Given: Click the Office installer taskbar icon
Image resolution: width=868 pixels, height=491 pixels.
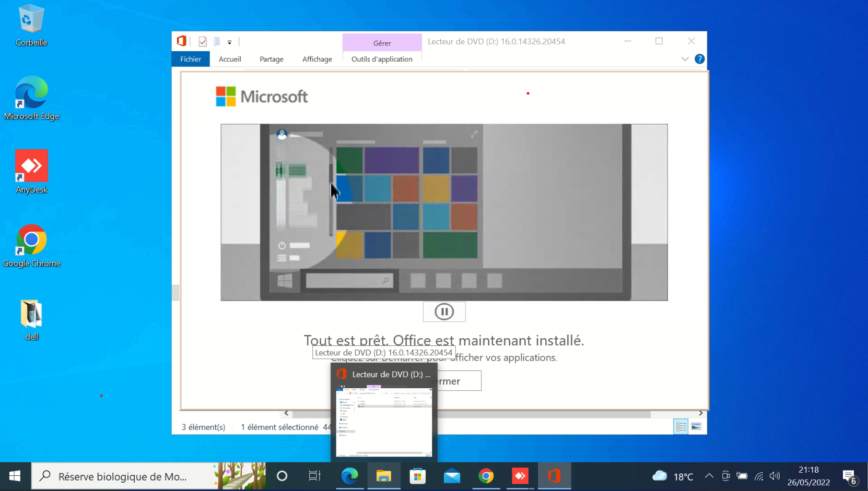Looking at the screenshot, I should [x=554, y=476].
